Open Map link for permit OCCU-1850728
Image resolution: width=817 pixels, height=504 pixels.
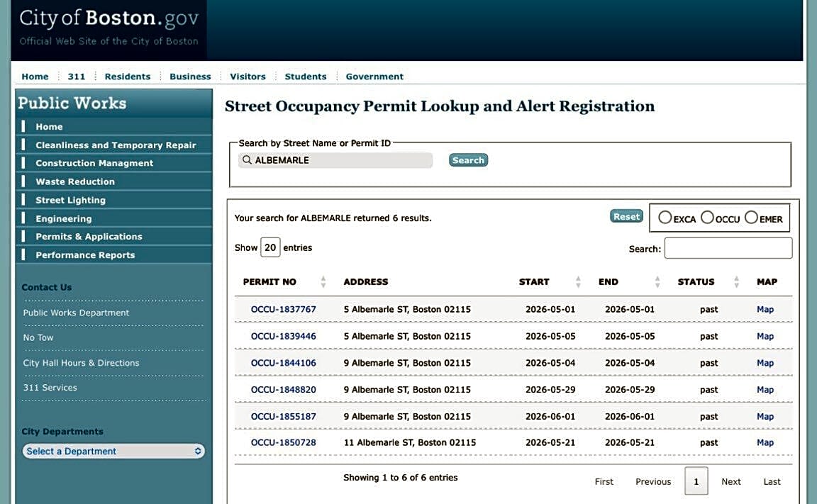(x=765, y=442)
